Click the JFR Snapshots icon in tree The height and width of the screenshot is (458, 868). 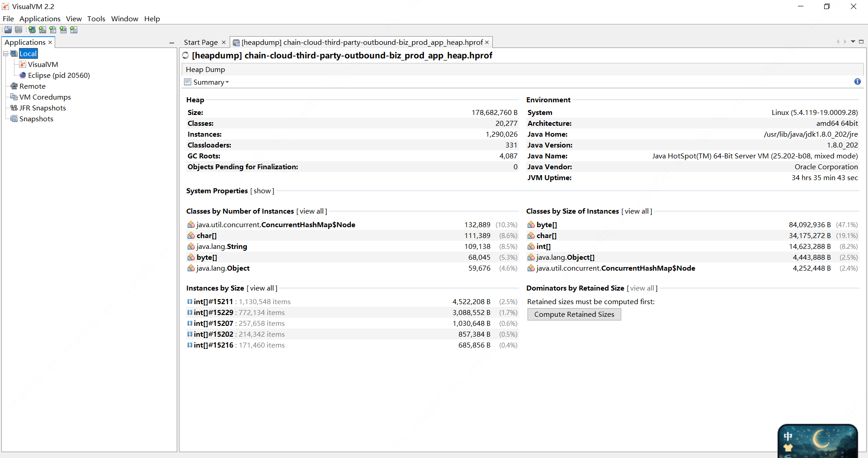[14, 108]
